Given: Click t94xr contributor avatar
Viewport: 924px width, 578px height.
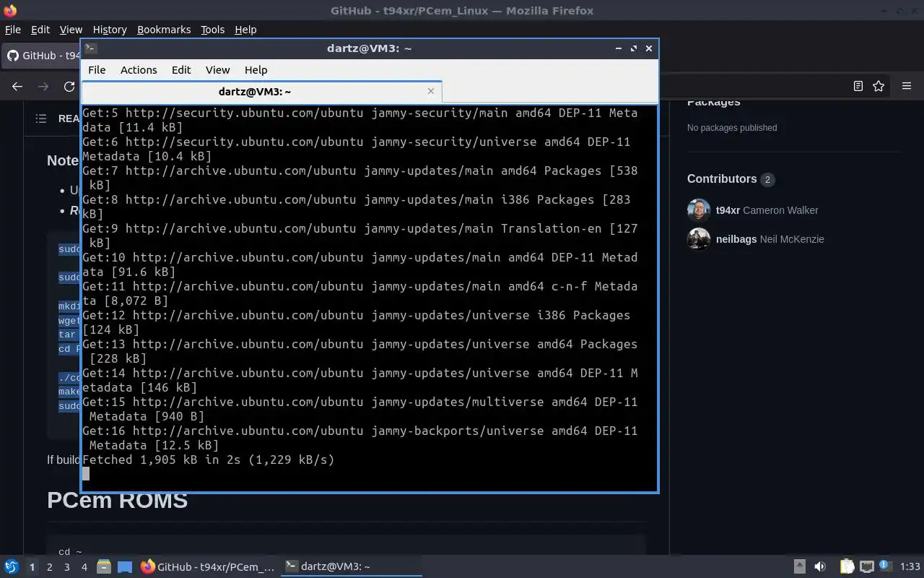Looking at the screenshot, I should (x=698, y=210).
